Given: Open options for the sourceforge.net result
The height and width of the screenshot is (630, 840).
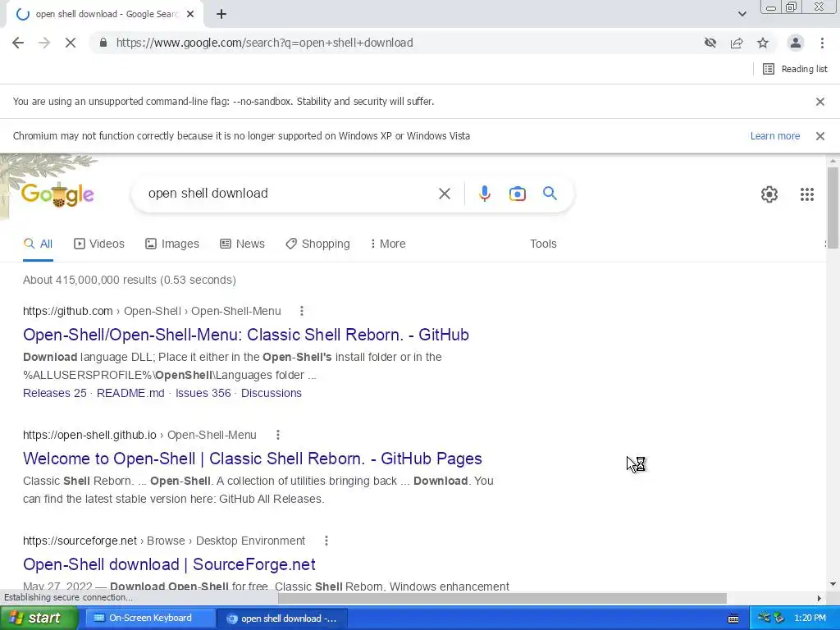Looking at the screenshot, I should click(x=326, y=541).
